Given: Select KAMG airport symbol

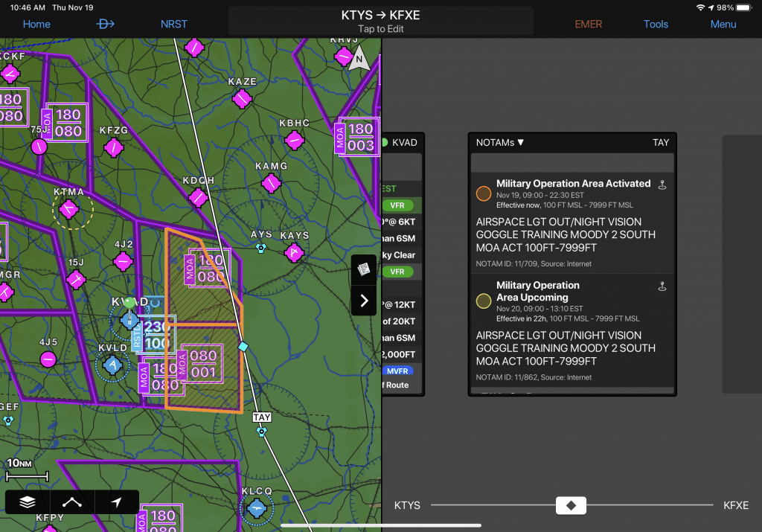Looking at the screenshot, I should 271,183.
